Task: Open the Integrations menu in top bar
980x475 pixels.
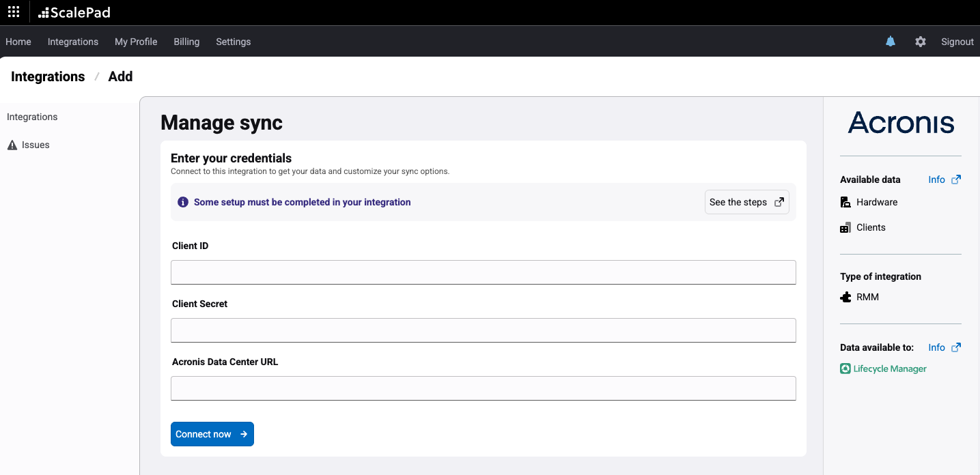Action: 73,42
